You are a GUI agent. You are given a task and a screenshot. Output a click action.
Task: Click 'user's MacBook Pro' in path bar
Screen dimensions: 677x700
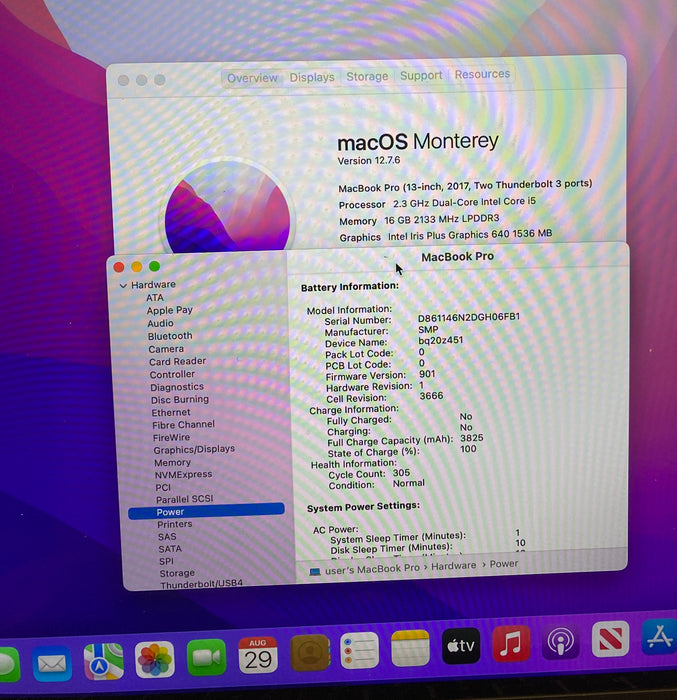coord(372,569)
